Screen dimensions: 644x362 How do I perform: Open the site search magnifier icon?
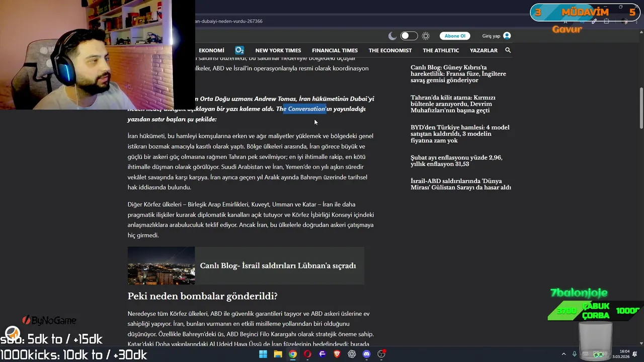coord(508,50)
